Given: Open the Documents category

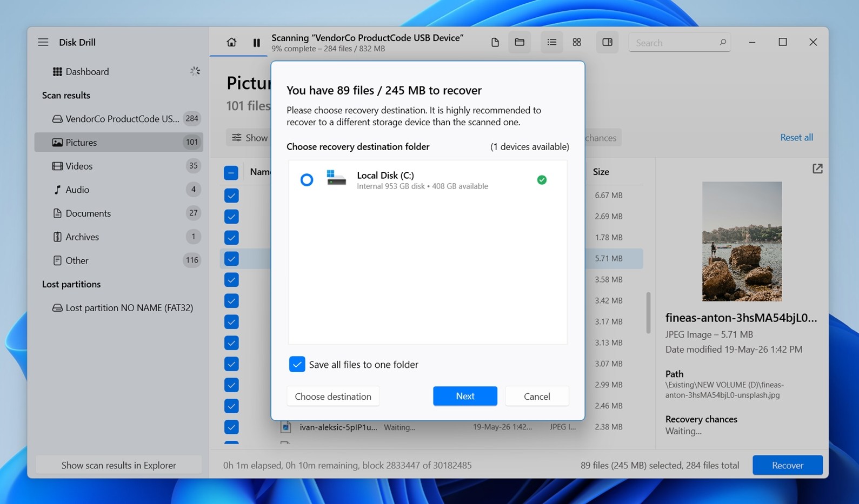Looking at the screenshot, I should (x=119, y=213).
